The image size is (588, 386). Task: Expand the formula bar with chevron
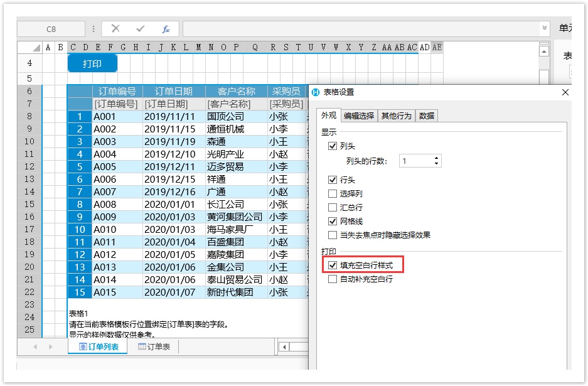[x=544, y=29]
